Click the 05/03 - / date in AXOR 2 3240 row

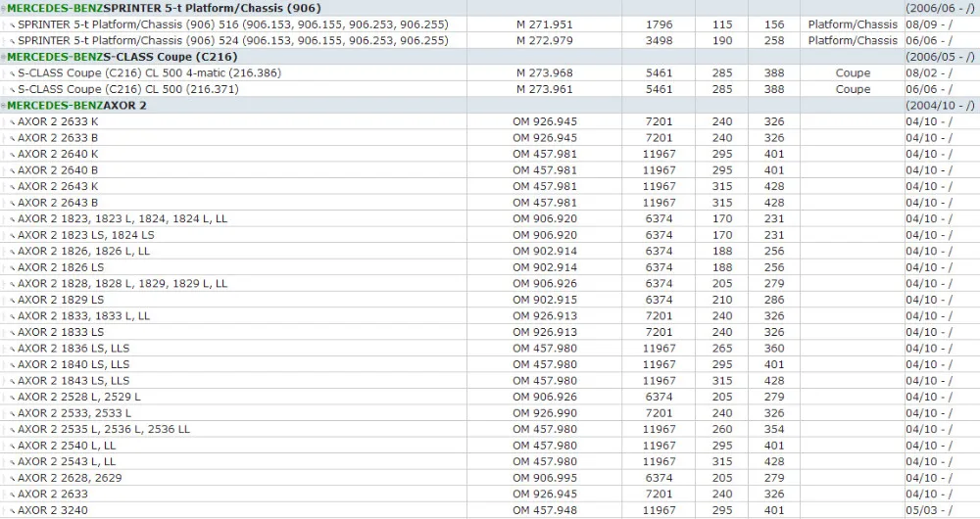click(929, 510)
